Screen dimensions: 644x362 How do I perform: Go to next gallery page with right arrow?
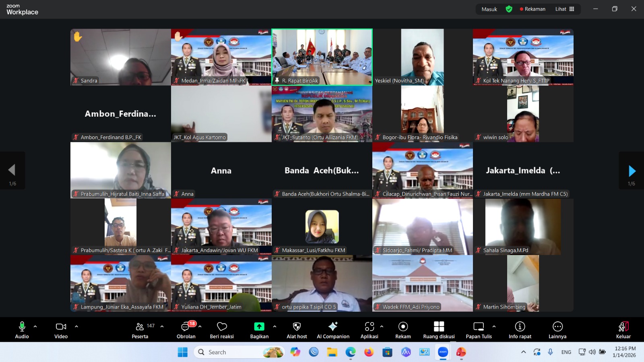[632, 171]
